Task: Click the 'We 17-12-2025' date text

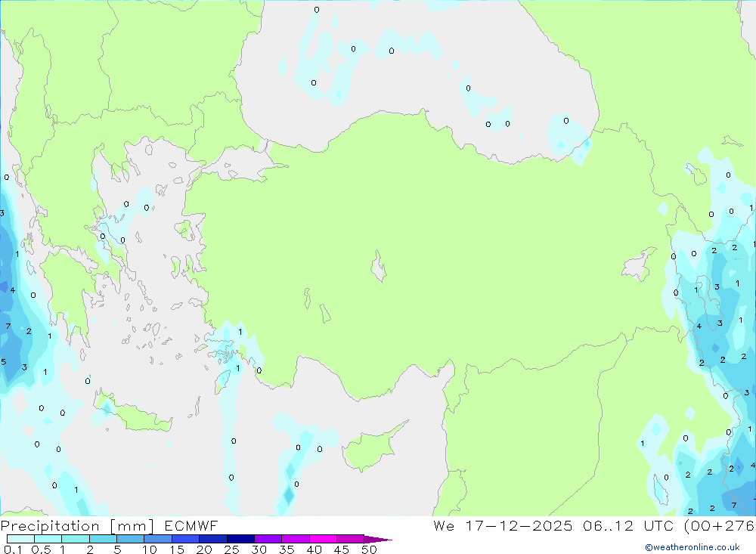Action: (503, 525)
